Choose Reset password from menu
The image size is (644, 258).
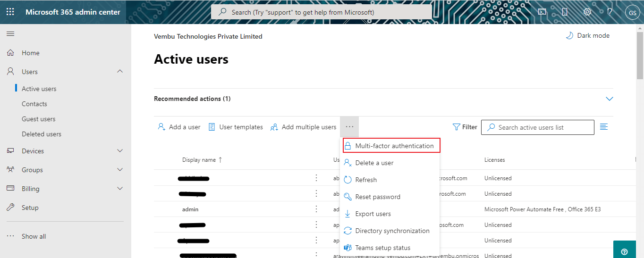click(x=390, y=197)
